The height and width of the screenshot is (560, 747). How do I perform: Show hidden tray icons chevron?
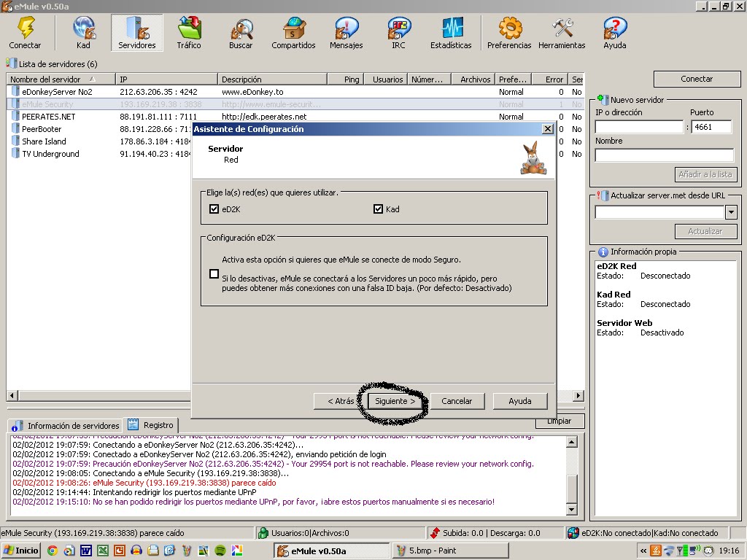coord(643,551)
